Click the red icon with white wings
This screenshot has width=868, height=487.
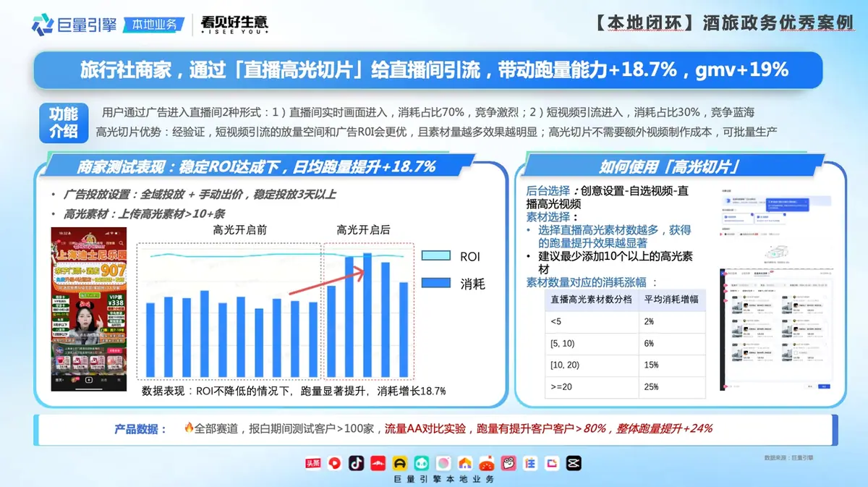point(378,462)
